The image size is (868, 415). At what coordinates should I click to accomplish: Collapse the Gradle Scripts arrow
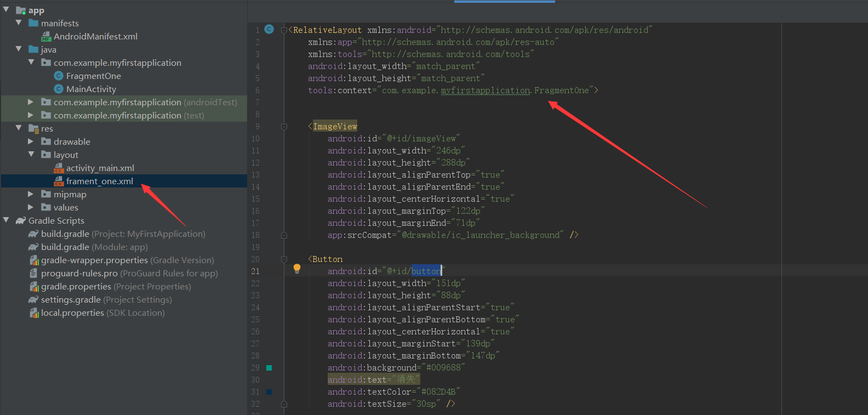6,220
